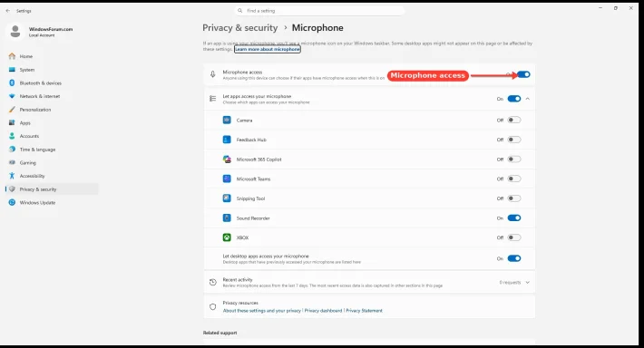Viewport: 644px width, 348px height.
Task: Click the Home house icon in the sidebar
Action: (12, 56)
